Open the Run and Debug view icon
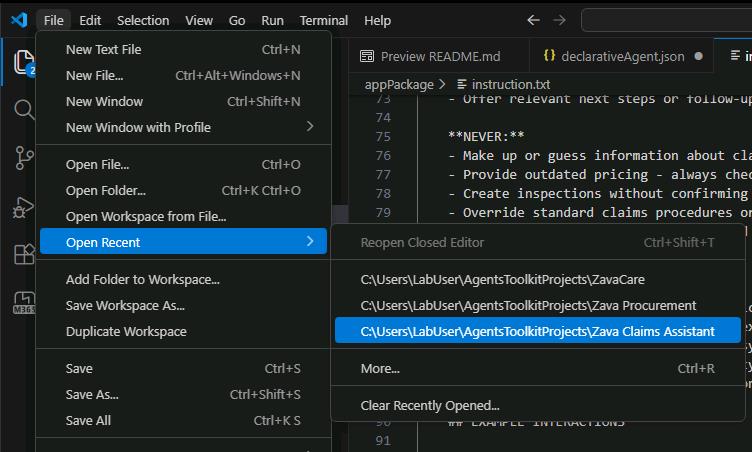Viewport: 752px width, 452px height. click(x=23, y=207)
